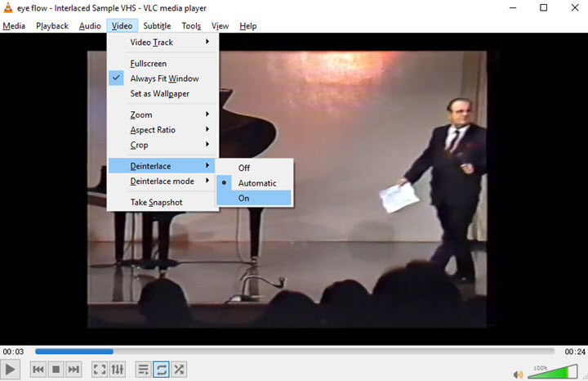
Task: Click the VLC cone title icon
Action: 8,7
